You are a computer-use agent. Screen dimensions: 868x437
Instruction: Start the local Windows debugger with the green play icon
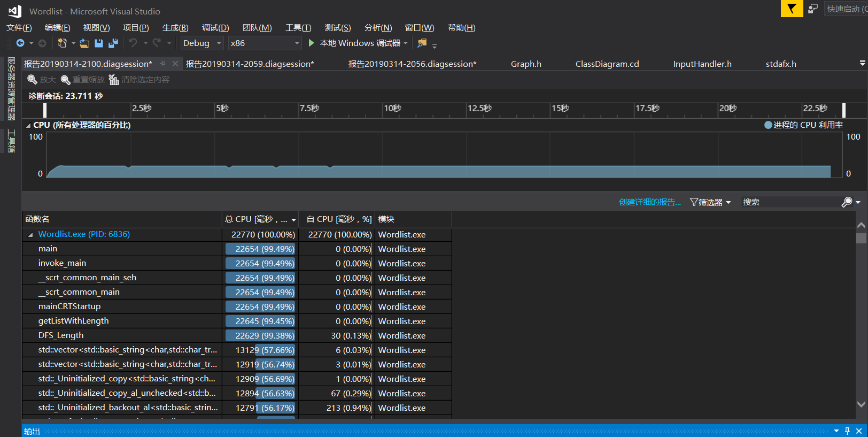pyautogui.click(x=311, y=43)
